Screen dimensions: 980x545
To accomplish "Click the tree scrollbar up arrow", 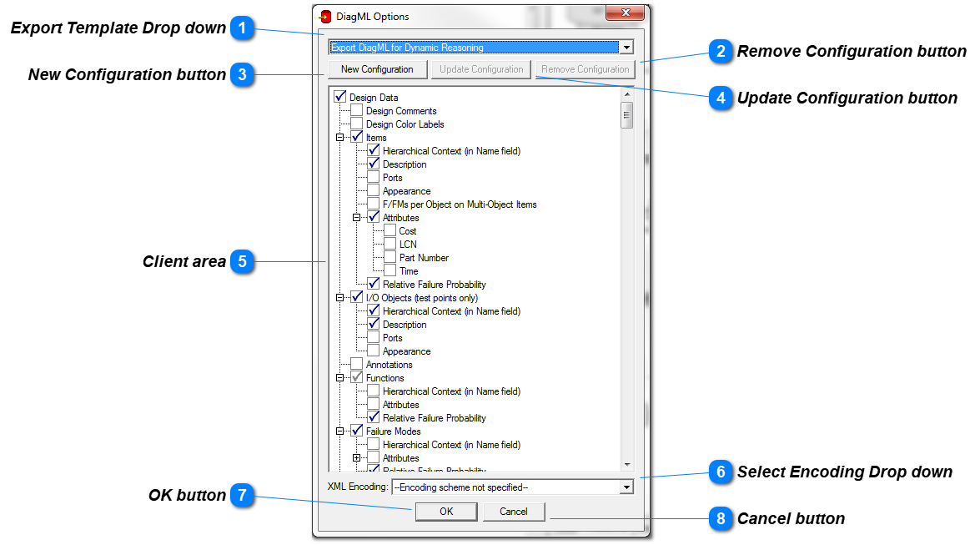I will point(627,93).
